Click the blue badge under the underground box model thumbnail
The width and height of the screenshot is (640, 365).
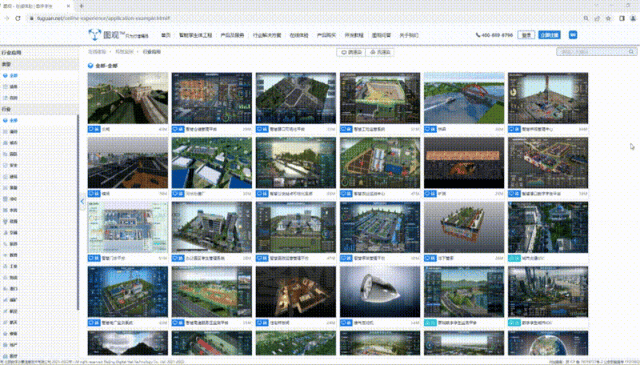[x=430, y=258]
